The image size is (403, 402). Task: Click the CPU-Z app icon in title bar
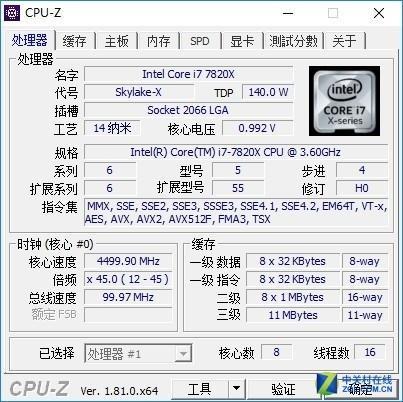click(x=12, y=13)
